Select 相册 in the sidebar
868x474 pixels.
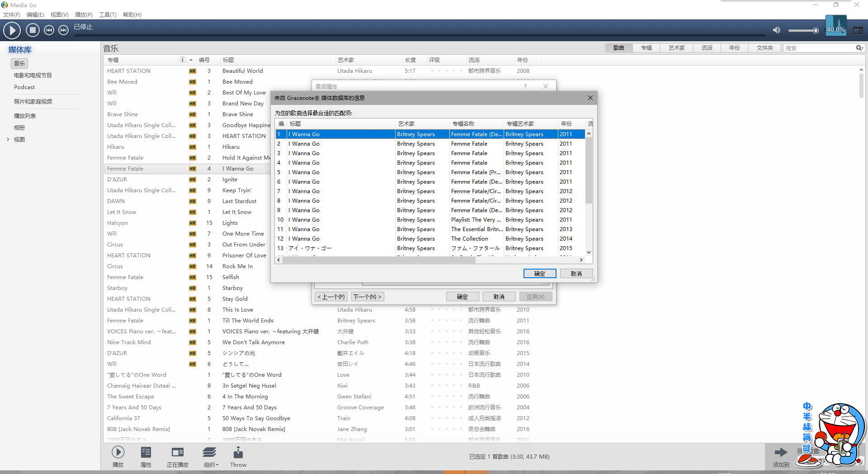tap(19, 128)
